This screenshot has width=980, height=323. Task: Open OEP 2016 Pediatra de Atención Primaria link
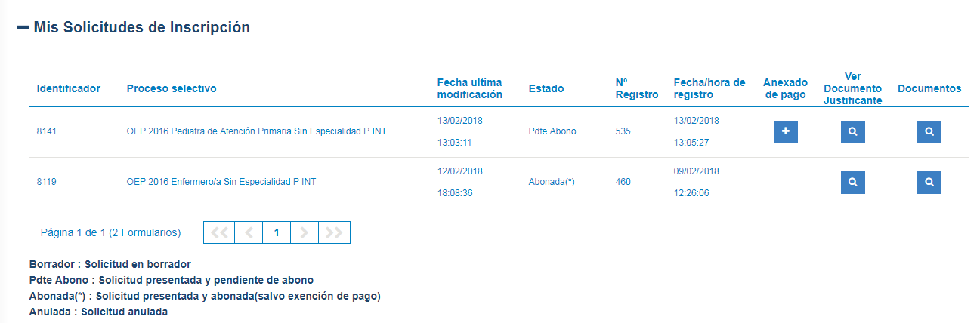click(x=256, y=131)
